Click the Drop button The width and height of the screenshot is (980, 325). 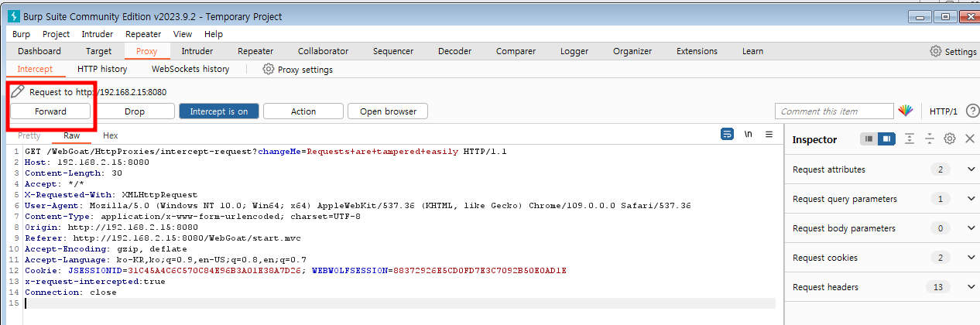point(135,111)
